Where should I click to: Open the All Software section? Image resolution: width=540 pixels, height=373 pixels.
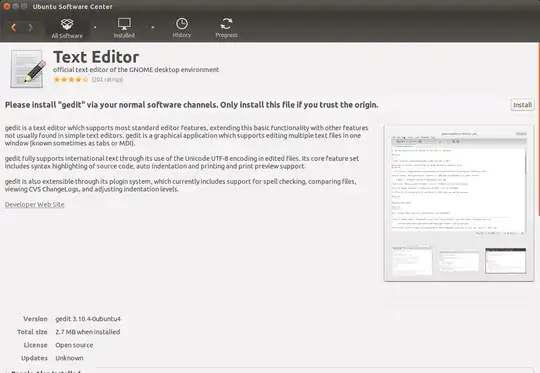tap(67, 28)
